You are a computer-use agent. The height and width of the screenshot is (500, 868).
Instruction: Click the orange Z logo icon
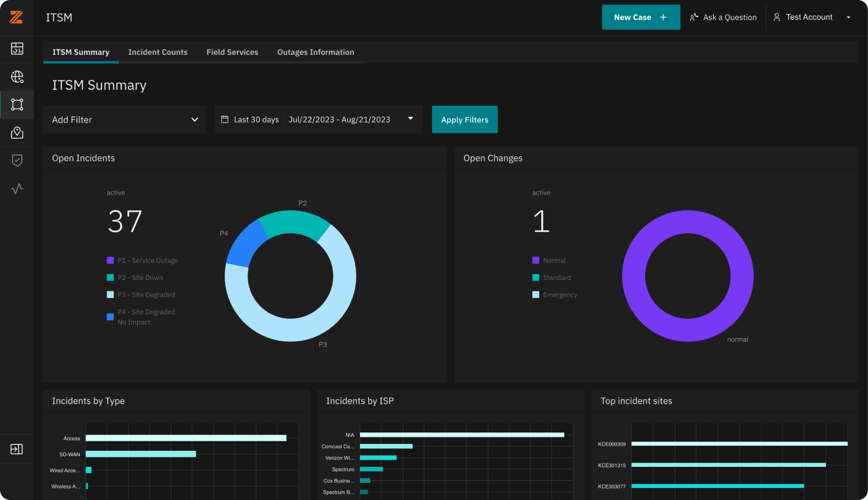pos(17,17)
